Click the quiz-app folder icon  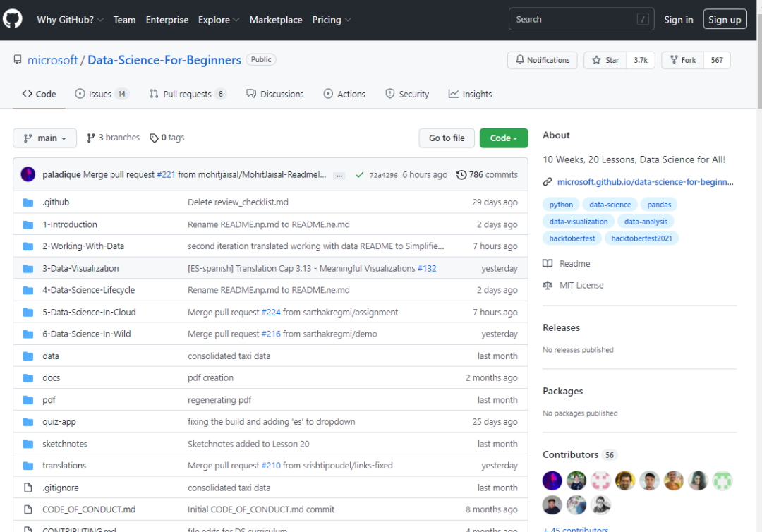[x=28, y=422]
